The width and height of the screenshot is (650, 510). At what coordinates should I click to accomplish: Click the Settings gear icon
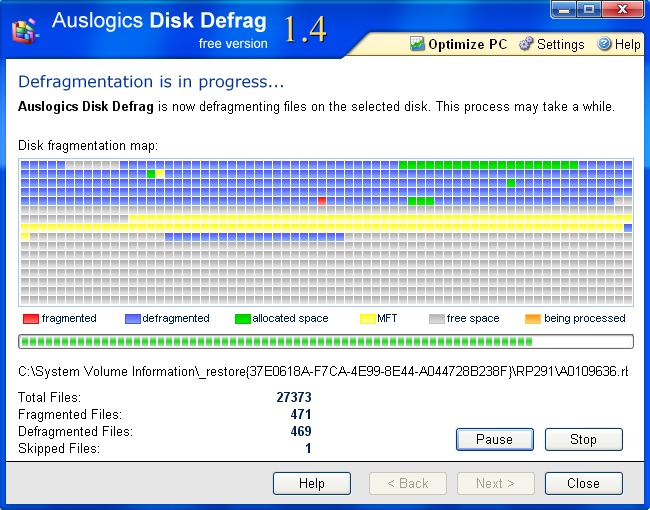point(526,44)
